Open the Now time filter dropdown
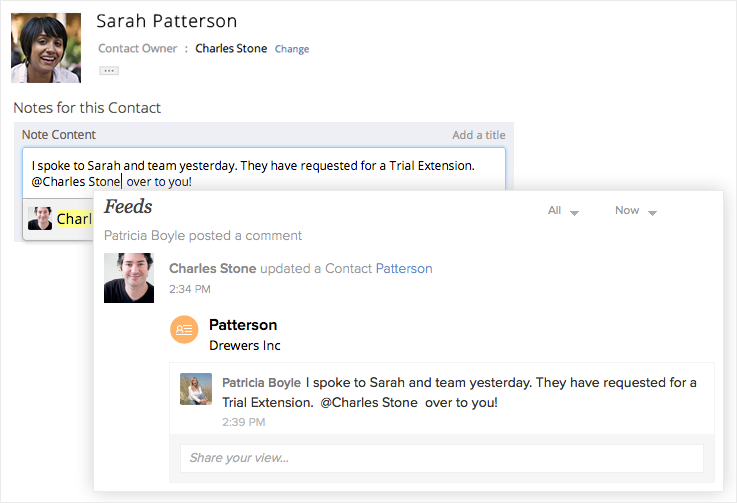 pyautogui.click(x=635, y=211)
